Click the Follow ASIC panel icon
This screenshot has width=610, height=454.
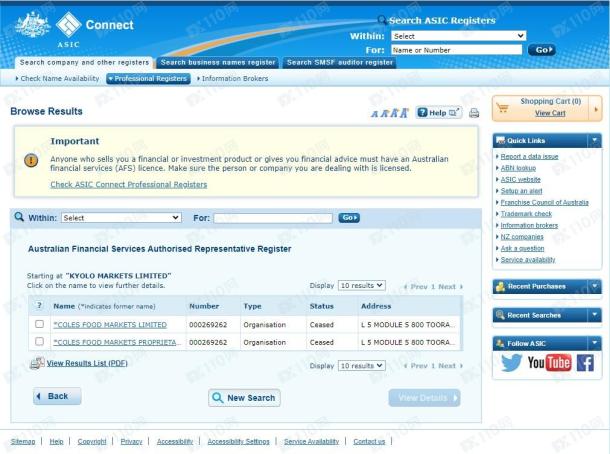point(500,344)
